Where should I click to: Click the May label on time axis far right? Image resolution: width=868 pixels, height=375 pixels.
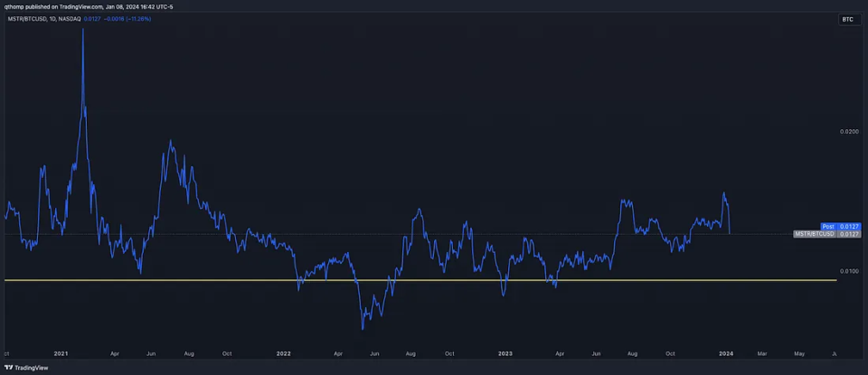(x=798, y=352)
